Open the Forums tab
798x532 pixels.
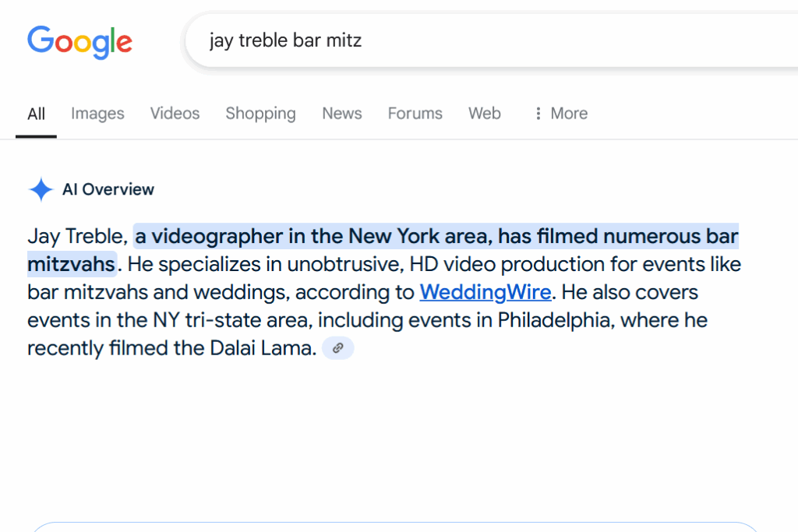(415, 114)
